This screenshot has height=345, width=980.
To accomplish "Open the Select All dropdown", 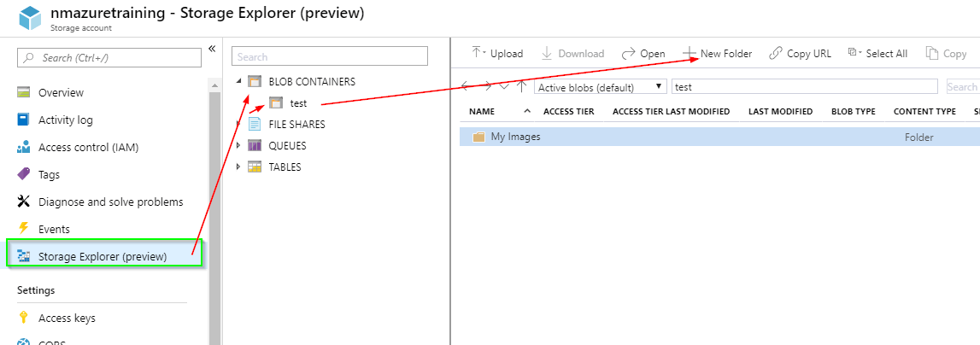I will tap(877, 53).
